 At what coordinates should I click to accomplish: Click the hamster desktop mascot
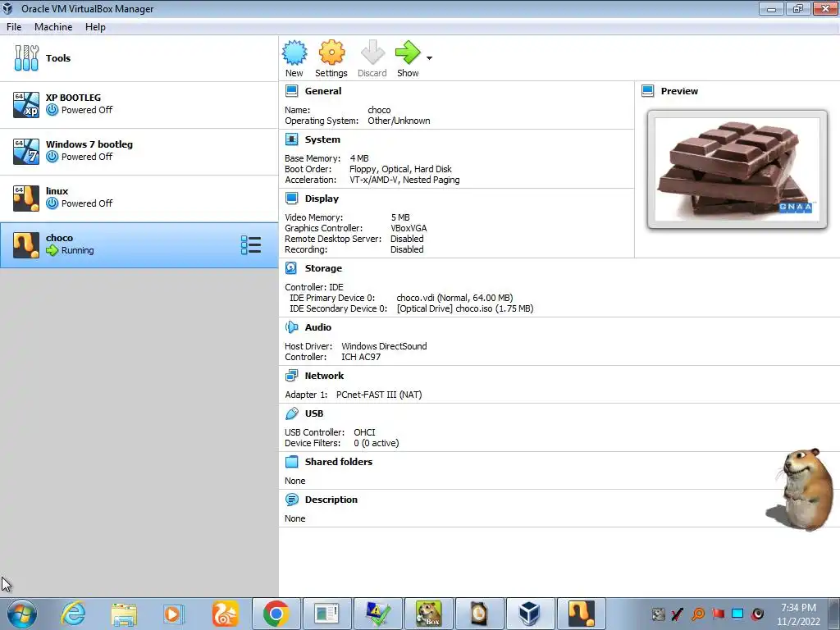800,490
